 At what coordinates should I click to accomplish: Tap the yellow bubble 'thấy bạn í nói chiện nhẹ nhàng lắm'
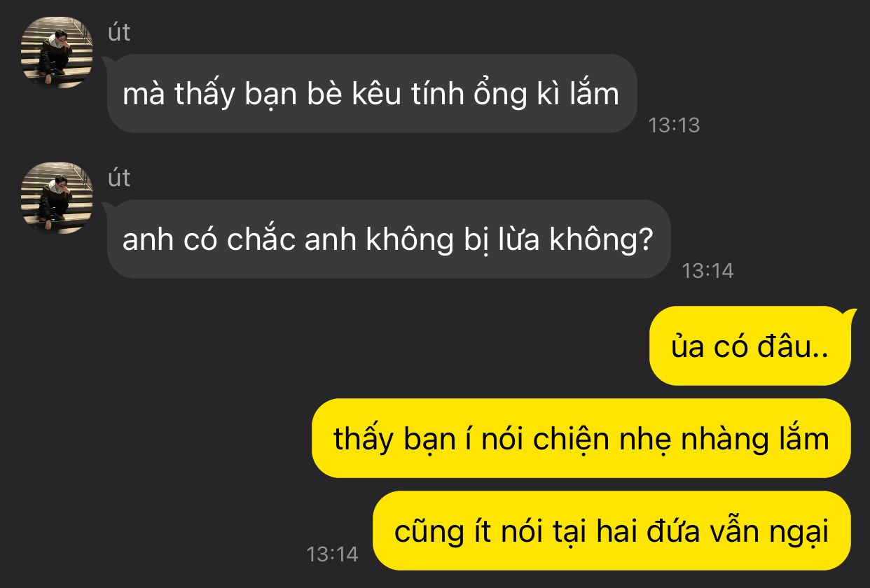pyautogui.click(x=581, y=438)
